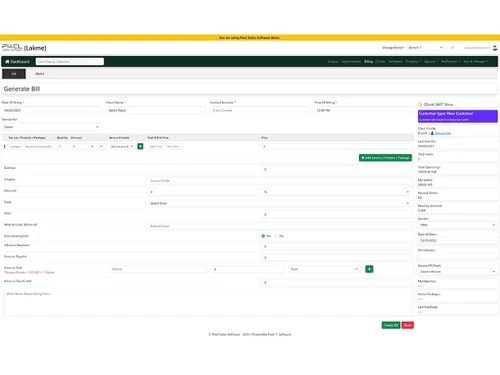
Task: Click the Dashboard link
Action: pyautogui.click(x=17, y=62)
